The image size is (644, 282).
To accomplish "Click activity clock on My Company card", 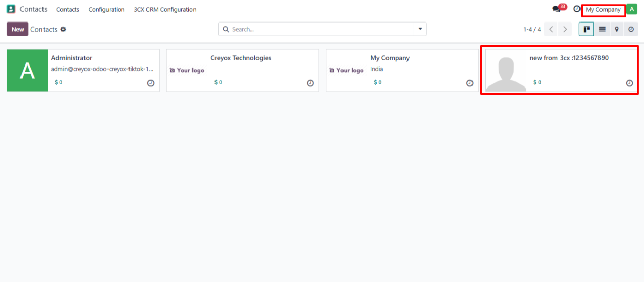I will [x=469, y=83].
